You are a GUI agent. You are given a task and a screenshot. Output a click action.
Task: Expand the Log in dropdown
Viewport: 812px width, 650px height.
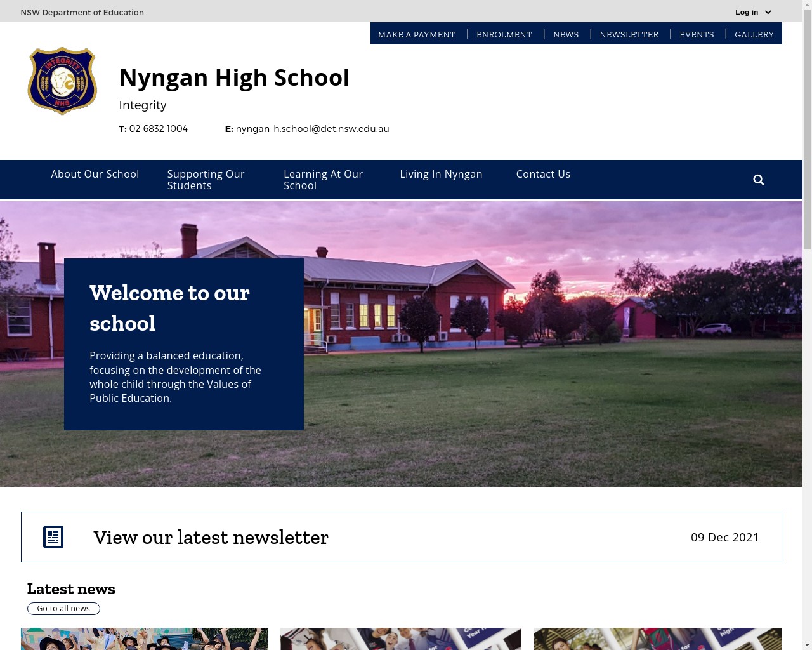753,12
